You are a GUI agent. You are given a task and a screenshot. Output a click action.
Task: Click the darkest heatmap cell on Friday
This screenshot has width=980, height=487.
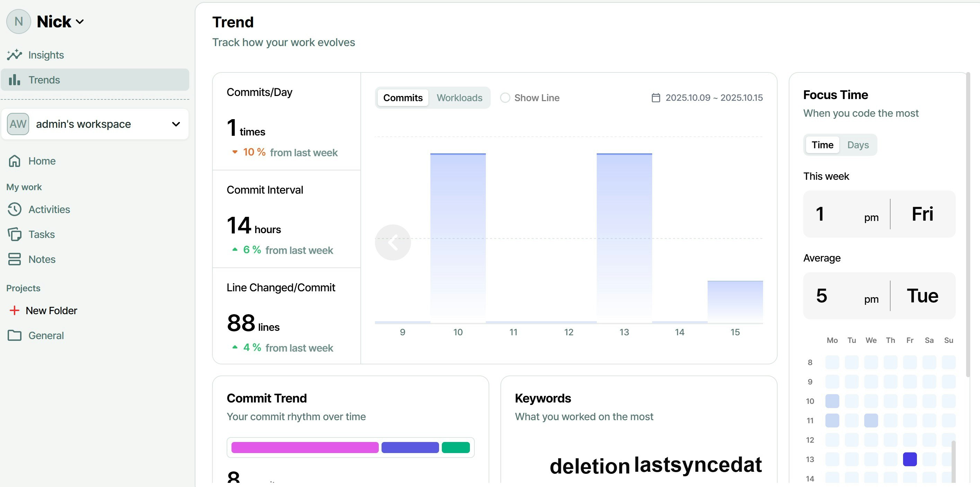(910, 459)
